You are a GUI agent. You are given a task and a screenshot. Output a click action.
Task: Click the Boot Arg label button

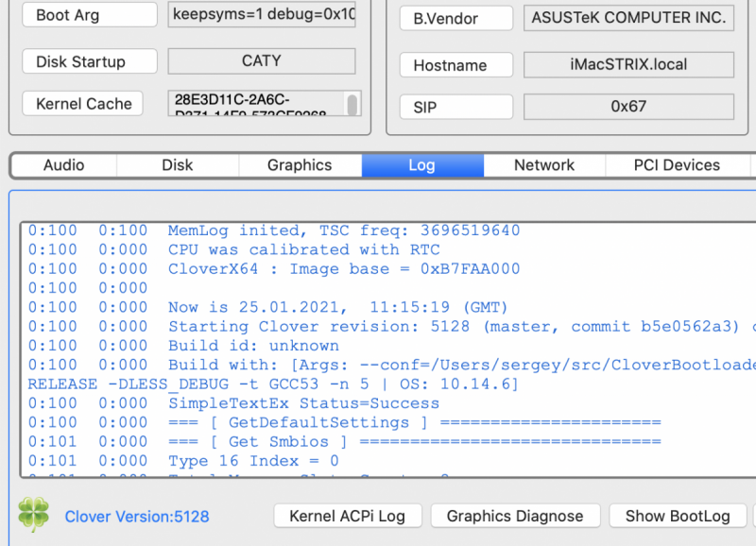coord(90,15)
